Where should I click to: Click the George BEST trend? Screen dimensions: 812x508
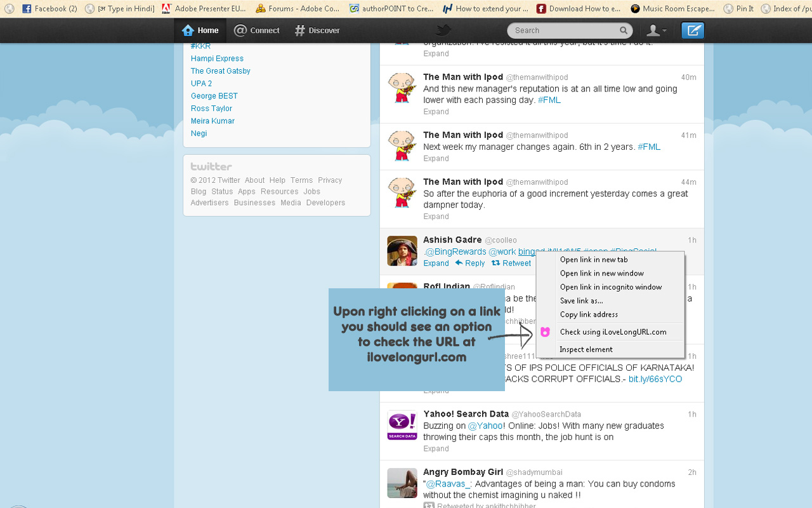pos(214,96)
